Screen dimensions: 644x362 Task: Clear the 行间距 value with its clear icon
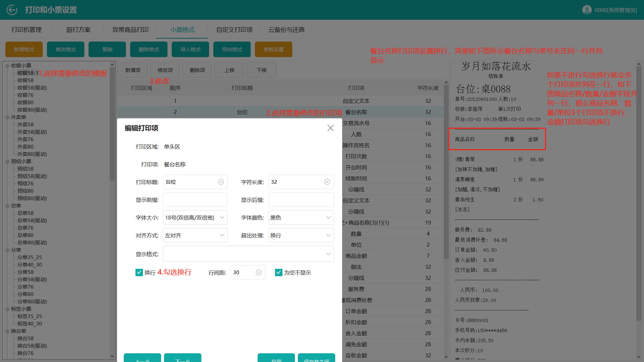(x=259, y=273)
